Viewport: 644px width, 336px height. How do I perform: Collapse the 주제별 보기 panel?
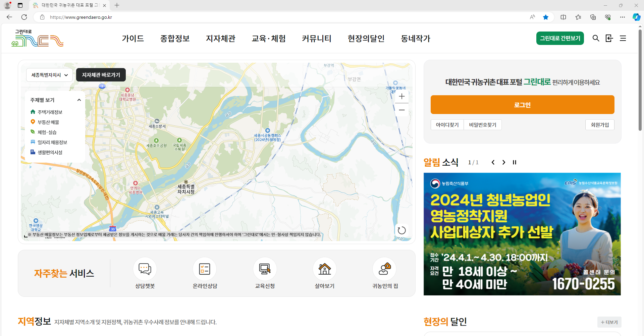tap(79, 100)
